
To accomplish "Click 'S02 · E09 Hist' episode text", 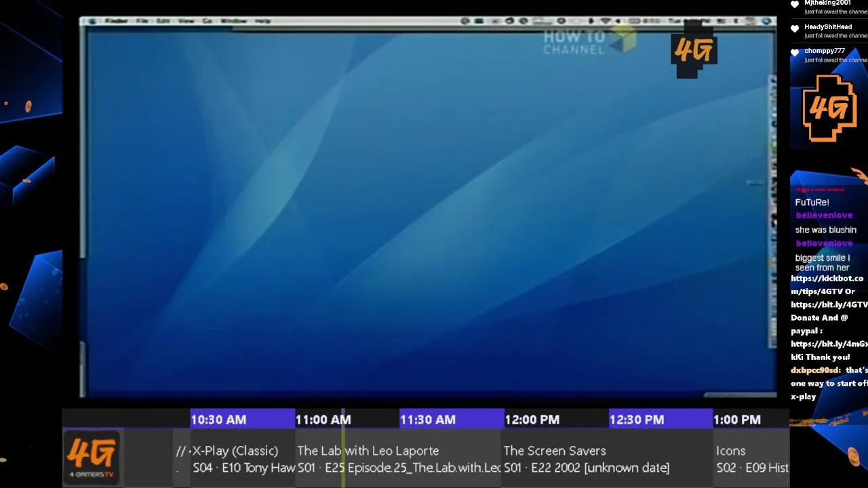I will pos(752,468).
